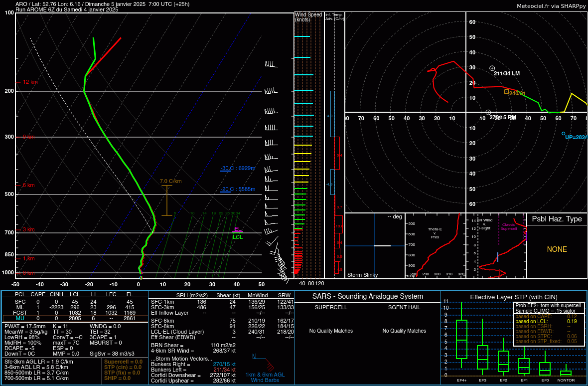
Task: Click the Bunkers Left 211/34 kt value
Action: click(224, 370)
